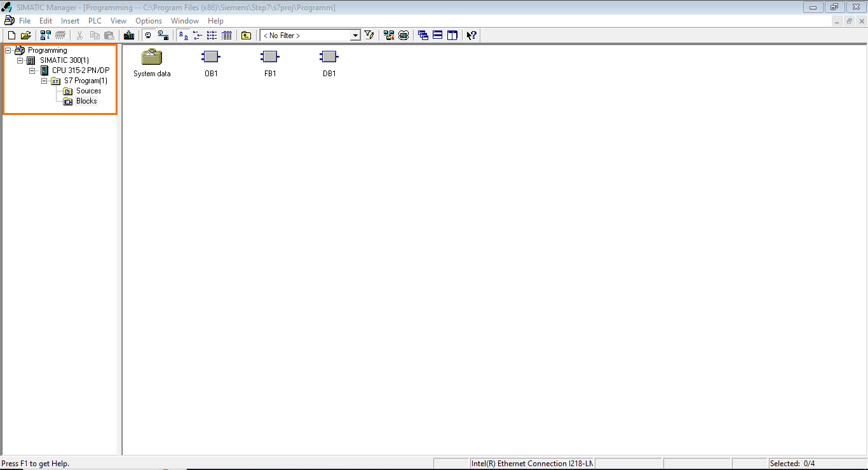The width and height of the screenshot is (868, 470).
Task: Open the No Filter dropdown arrow
Action: click(x=356, y=36)
